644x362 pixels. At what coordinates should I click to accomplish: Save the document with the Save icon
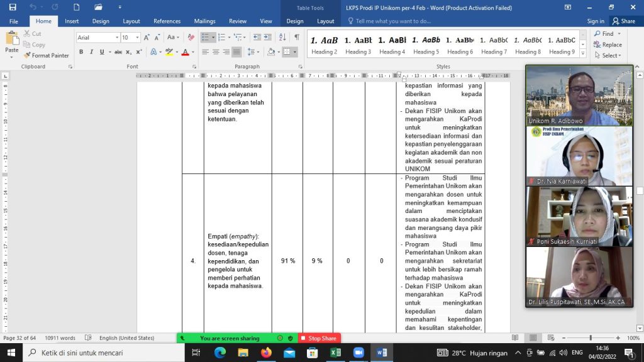click(13, 8)
